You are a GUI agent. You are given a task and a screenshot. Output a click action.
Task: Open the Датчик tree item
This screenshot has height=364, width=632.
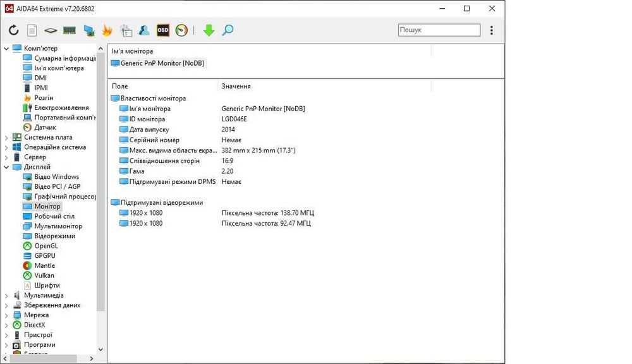(39, 128)
